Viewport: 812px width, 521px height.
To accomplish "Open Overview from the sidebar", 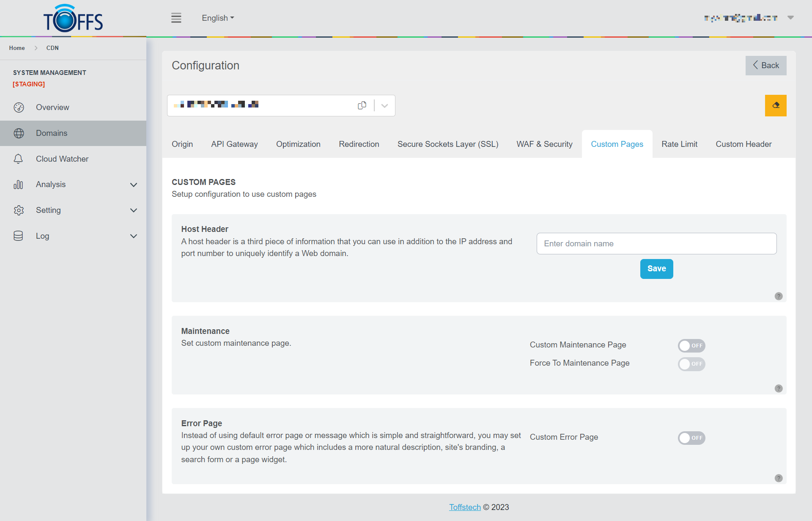I will (x=52, y=108).
